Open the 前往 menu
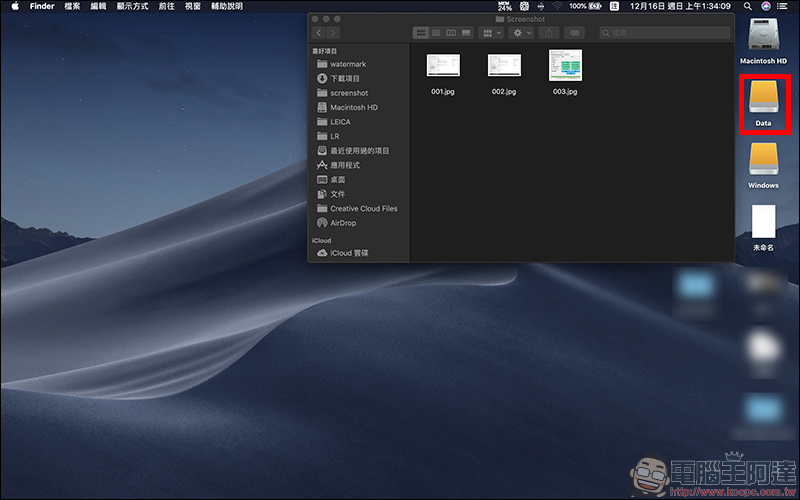This screenshot has height=500, width=800. point(166,6)
